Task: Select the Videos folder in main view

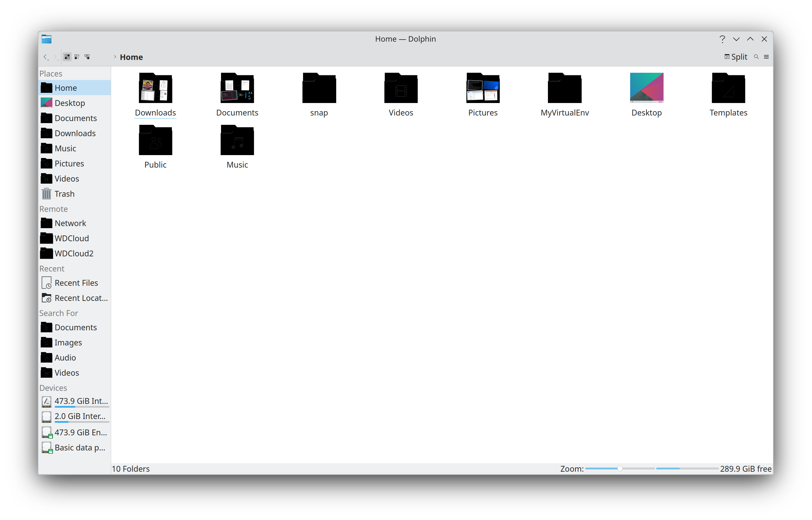Action: click(x=401, y=95)
